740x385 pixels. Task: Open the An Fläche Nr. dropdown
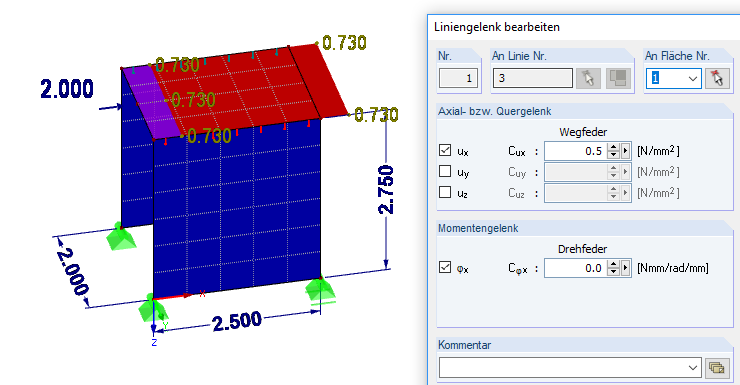pos(693,79)
